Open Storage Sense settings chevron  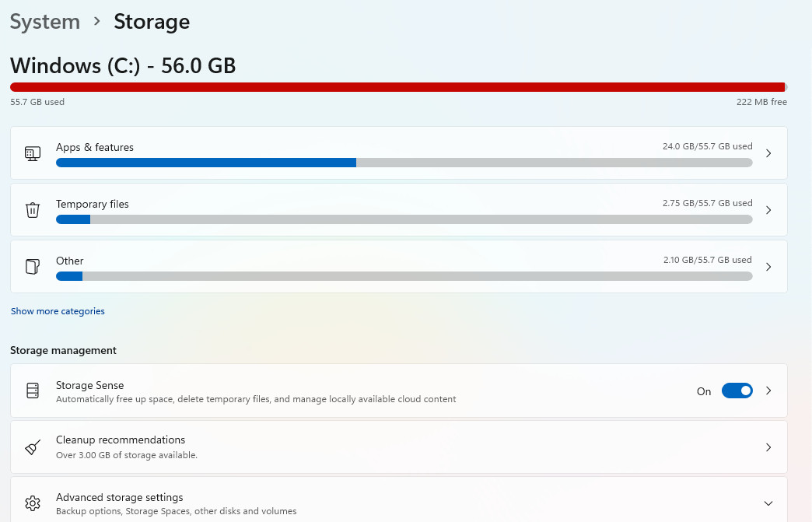(x=768, y=391)
